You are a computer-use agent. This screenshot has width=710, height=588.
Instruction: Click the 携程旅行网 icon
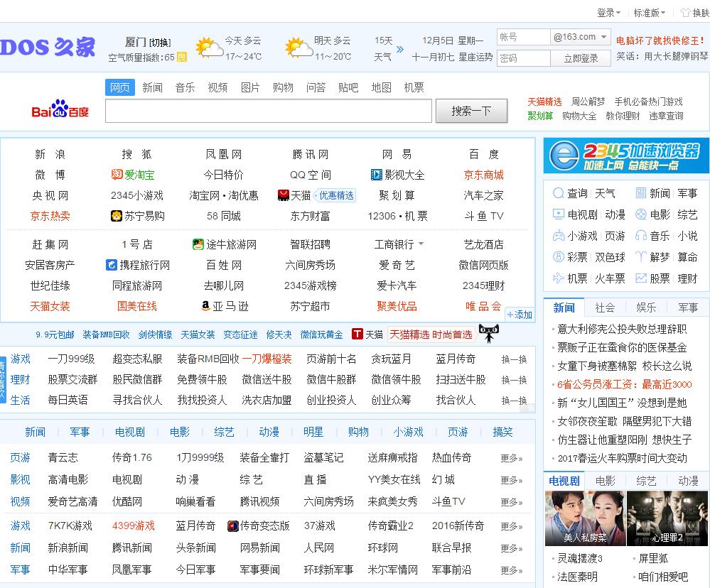pyautogui.click(x=112, y=265)
